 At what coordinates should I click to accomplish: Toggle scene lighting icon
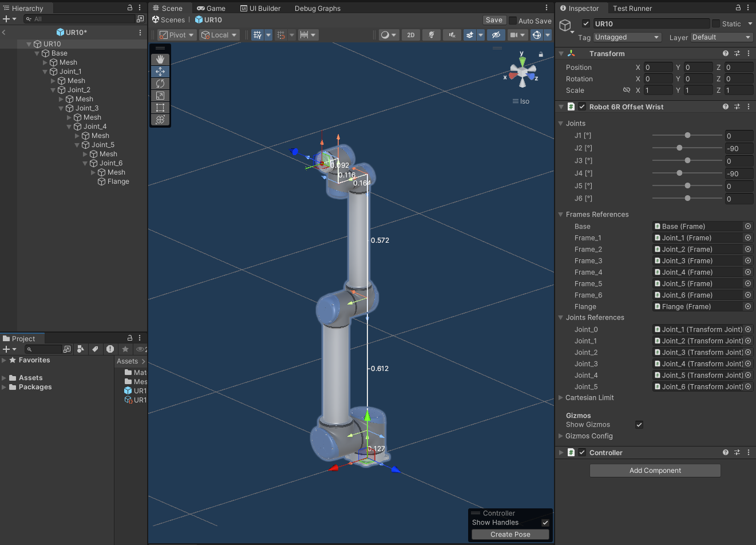432,35
